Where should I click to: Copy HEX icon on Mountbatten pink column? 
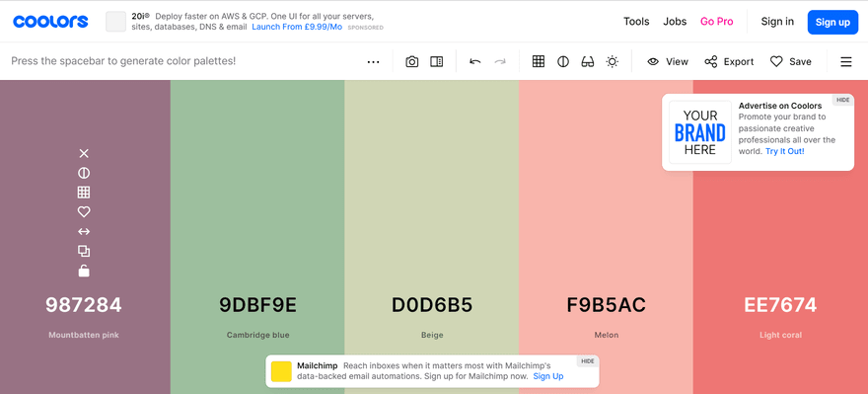pyautogui.click(x=84, y=251)
